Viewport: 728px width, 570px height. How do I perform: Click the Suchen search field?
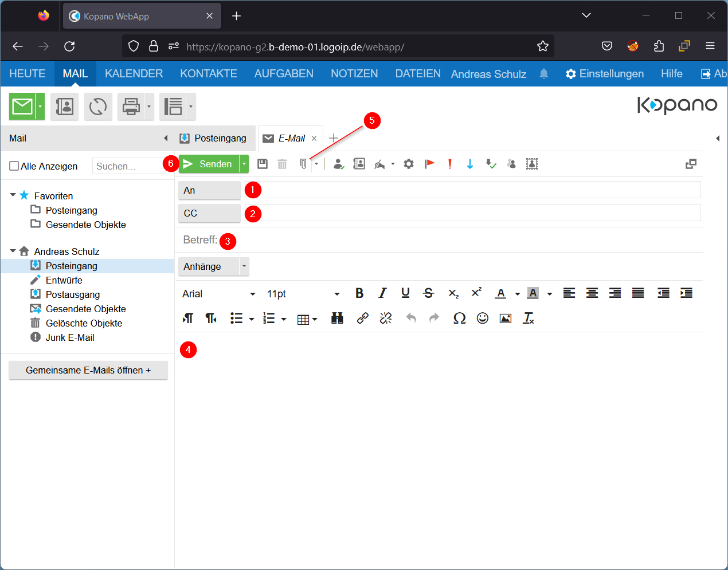[x=130, y=166]
